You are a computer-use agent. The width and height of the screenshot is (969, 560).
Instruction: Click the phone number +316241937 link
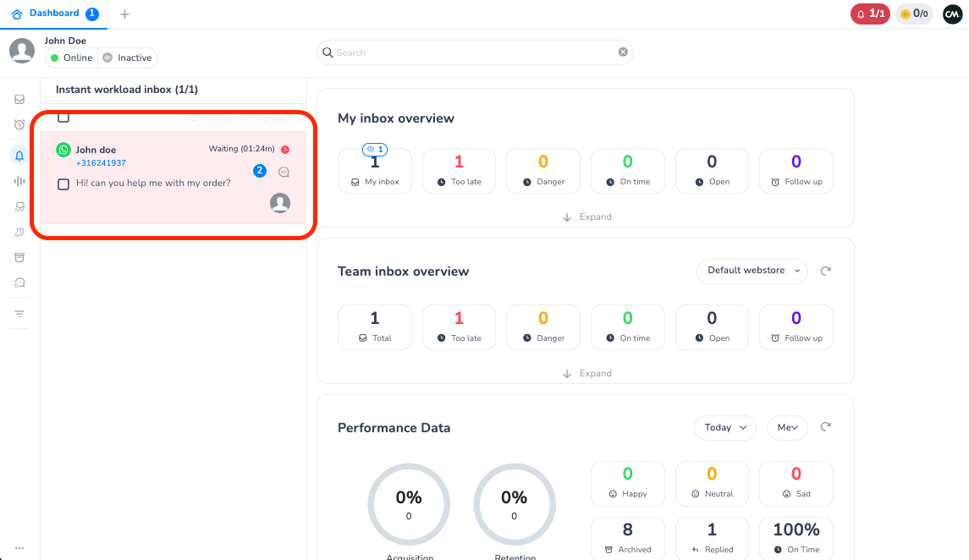click(101, 163)
